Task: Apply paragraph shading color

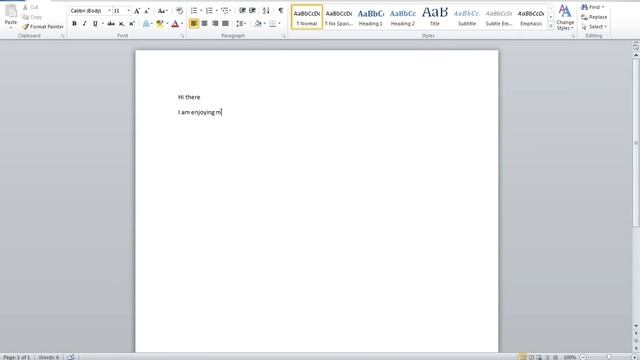Action: point(258,24)
